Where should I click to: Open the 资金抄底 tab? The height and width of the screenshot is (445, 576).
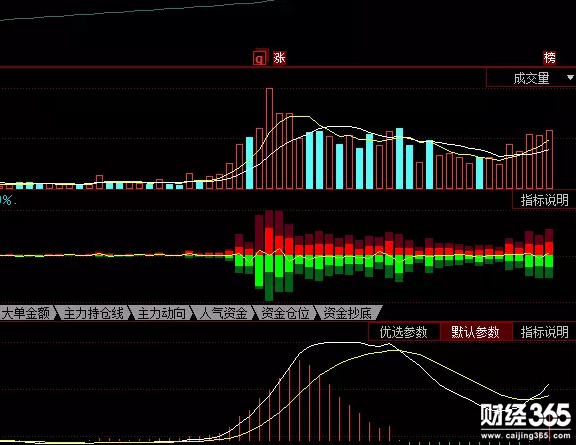click(x=348, y=313)
